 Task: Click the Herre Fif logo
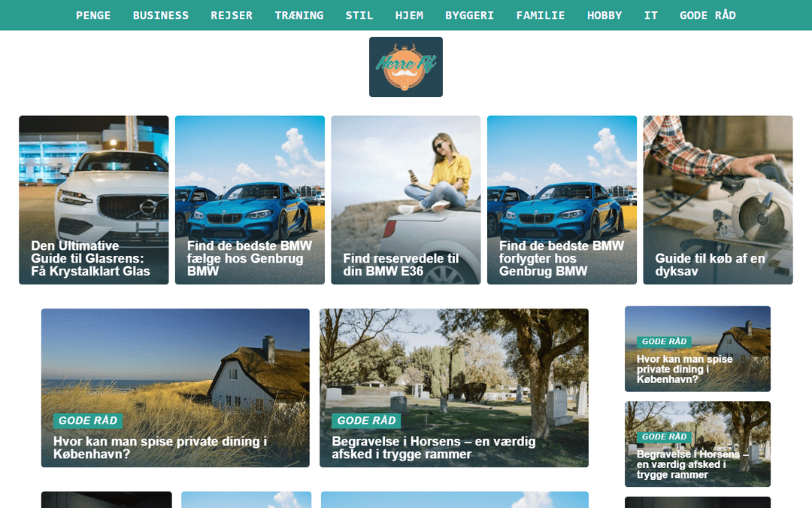tap(406, 67)
